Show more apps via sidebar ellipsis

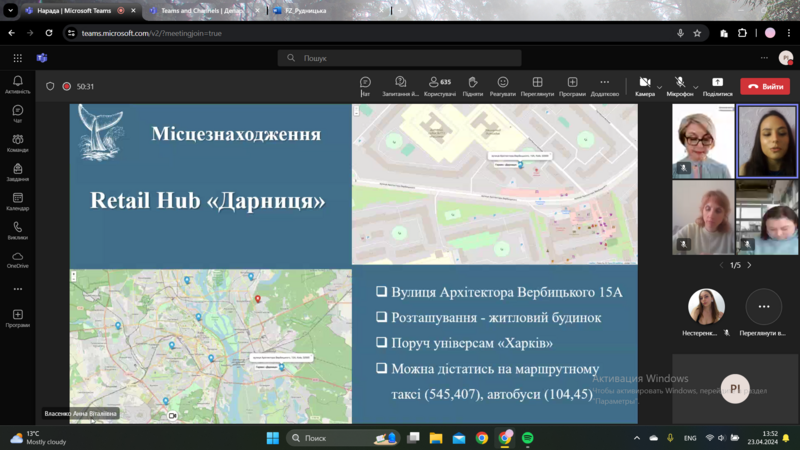pyautogui.click(x=18, y=289)
